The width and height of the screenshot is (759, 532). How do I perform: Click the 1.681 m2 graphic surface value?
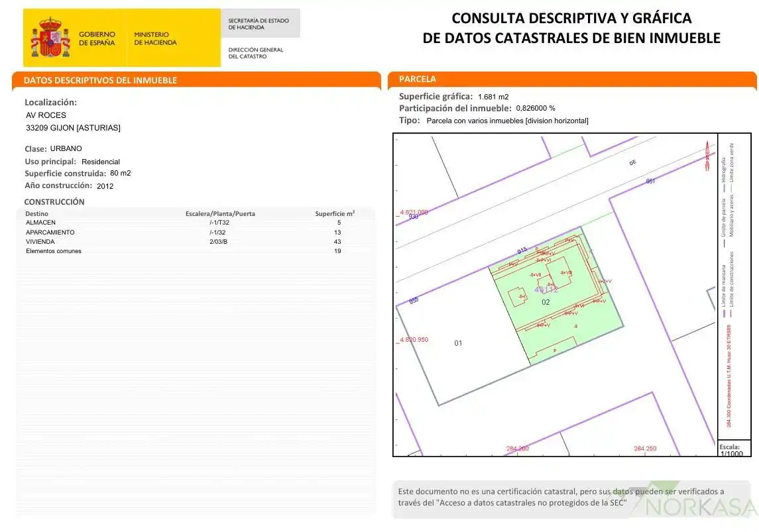[493, 97]
